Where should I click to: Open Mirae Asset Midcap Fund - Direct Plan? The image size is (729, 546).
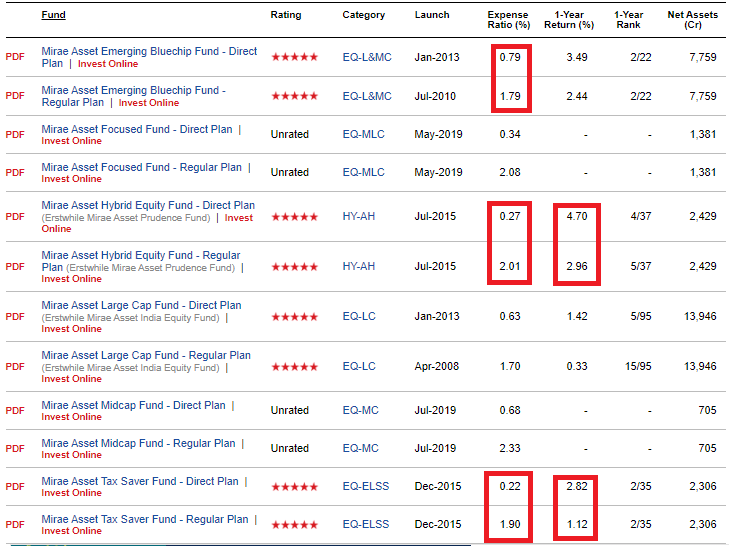pyautogui.click(x=133, y=406)
